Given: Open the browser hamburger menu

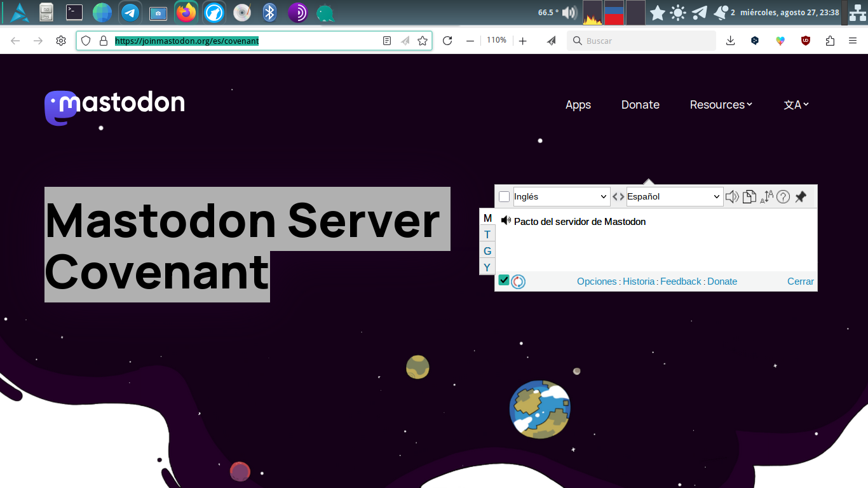Looking at the screenshot, I should (853, 41).
